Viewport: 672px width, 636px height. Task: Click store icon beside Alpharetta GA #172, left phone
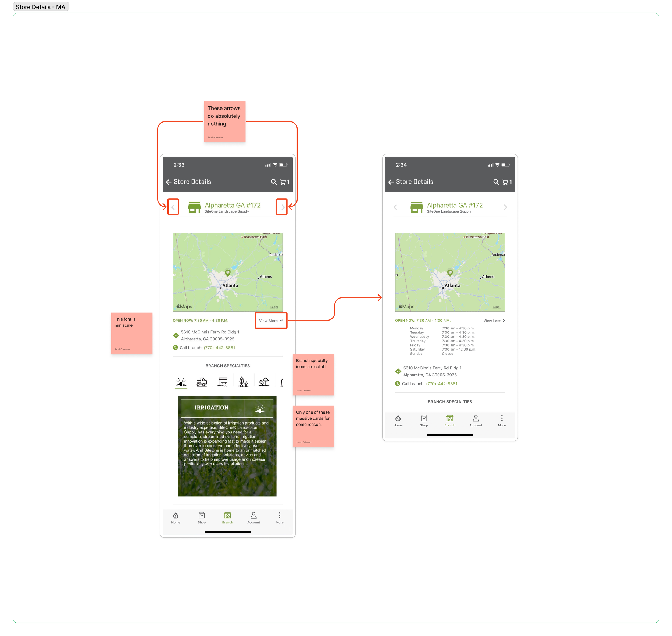(x=194, y=207)
